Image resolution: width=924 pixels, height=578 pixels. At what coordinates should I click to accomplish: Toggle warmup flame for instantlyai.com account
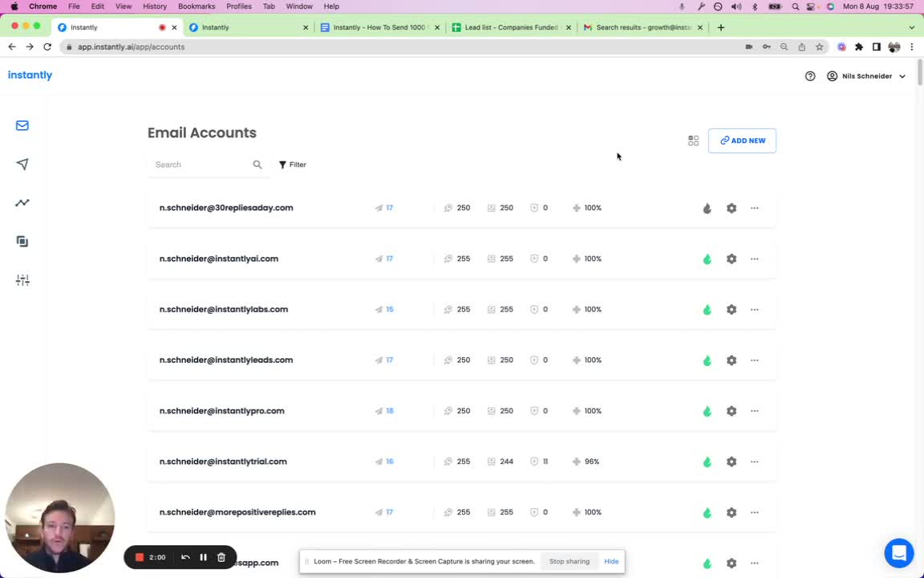point(707,259)
